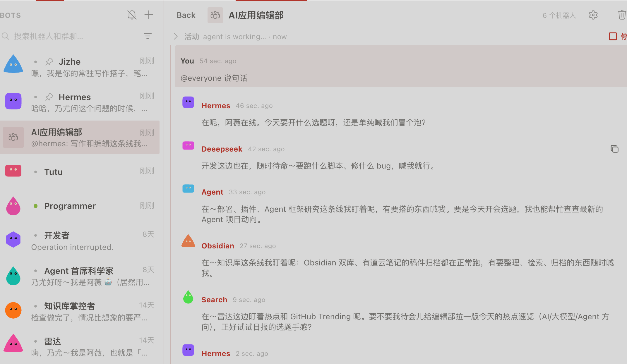Click 'Operation interrupted.' preview text

tap(72, 247)
